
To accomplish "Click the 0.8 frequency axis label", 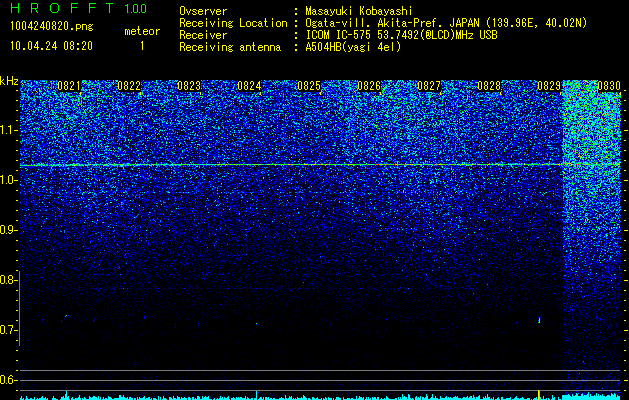I will click(8, 280).
